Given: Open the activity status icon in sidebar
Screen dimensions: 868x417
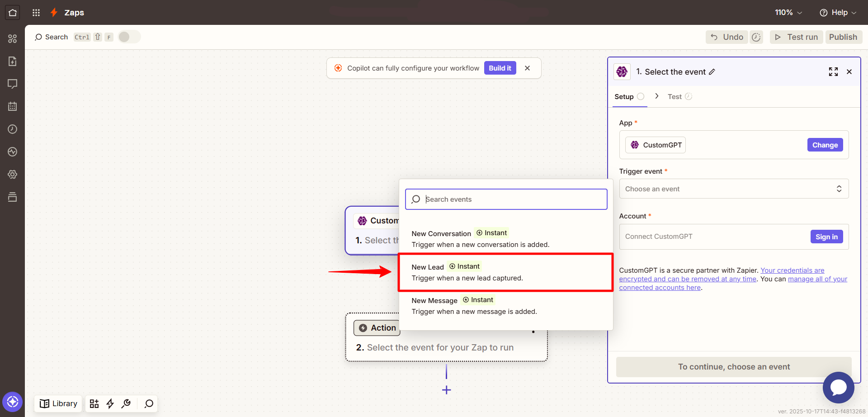Looking at the screenshot, I should coord(13,152).
